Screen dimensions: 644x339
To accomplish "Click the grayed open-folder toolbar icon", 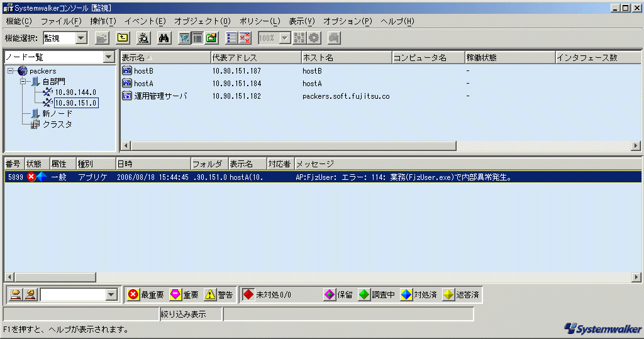I will click(102, 38).
